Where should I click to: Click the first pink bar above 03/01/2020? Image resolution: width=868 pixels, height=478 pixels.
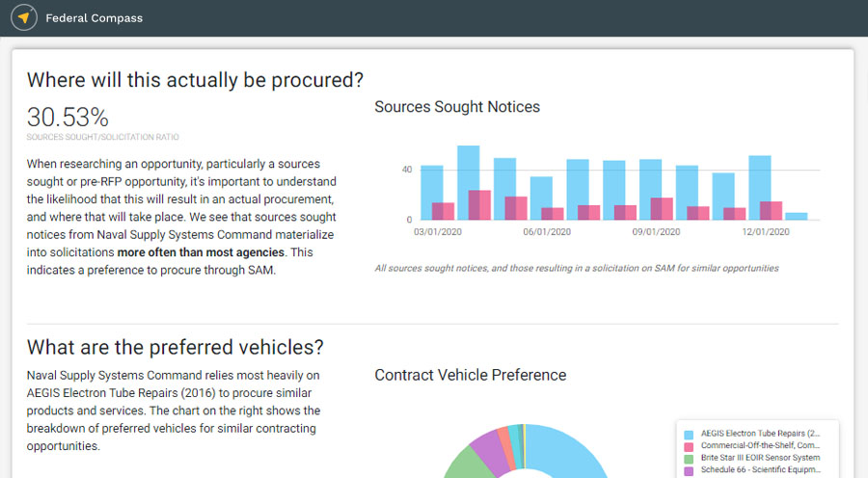[x=443, y=212]
